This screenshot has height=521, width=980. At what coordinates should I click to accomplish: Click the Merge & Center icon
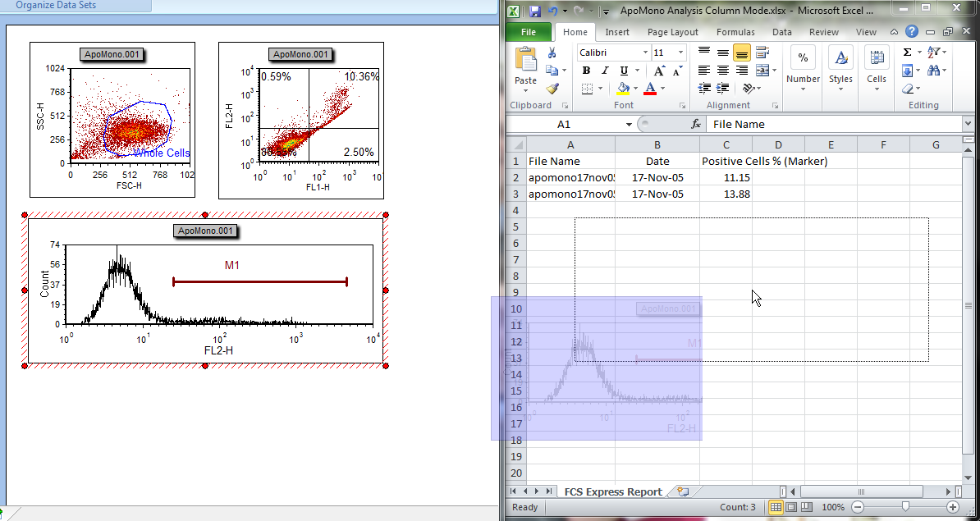(762, 71)
